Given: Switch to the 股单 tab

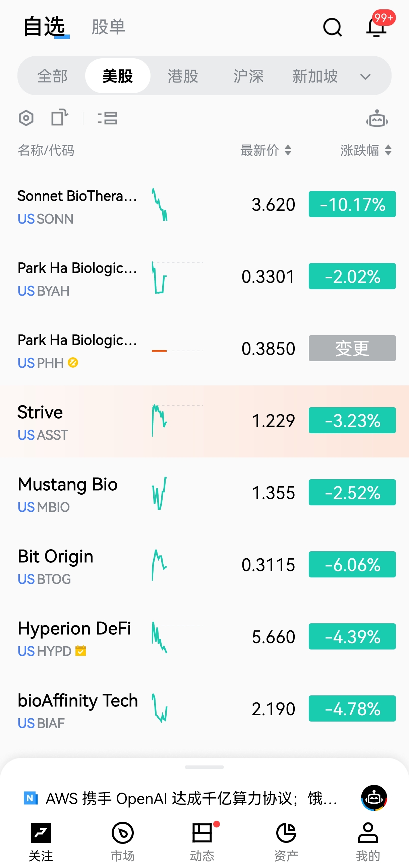Looking at the screenshot, I should point(108,27).
